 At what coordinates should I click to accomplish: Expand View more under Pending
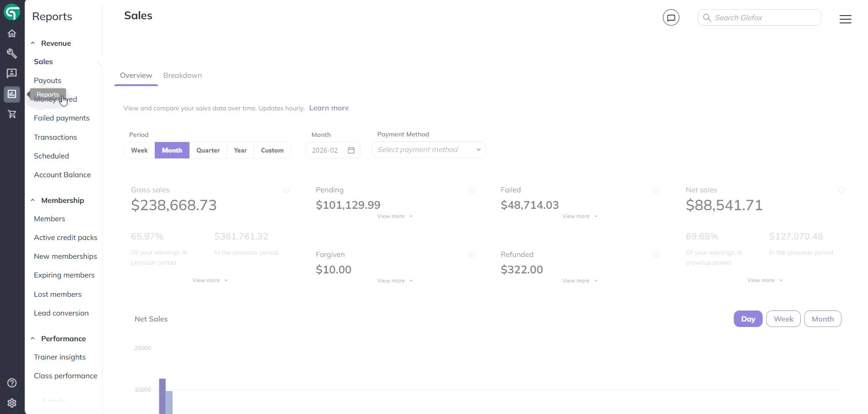pyautogui.click(x=395, y=216)
